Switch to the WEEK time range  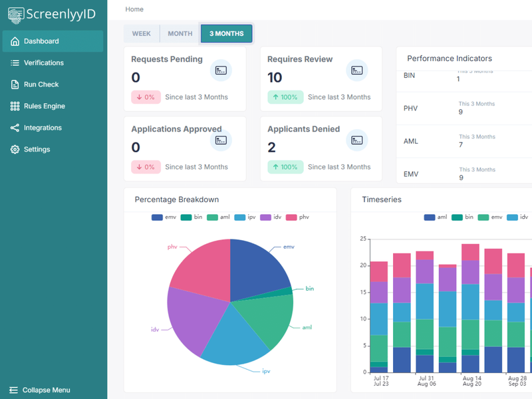point(141,34)
